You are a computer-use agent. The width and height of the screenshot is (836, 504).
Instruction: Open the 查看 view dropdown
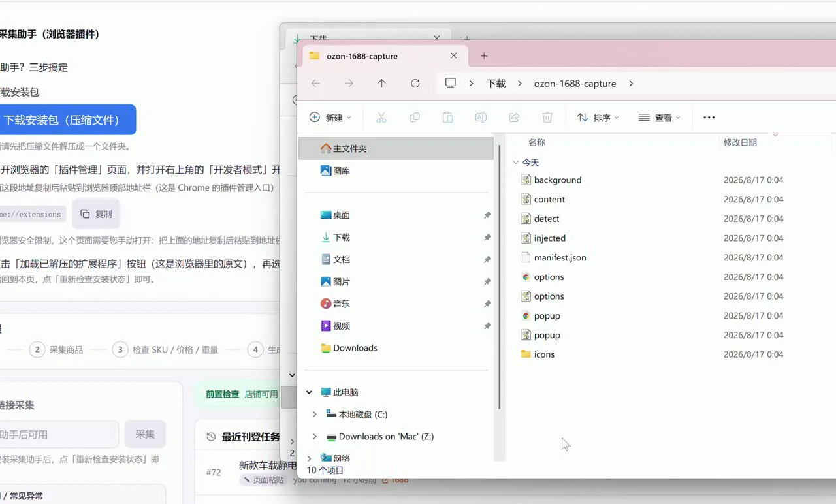(660, 118)
